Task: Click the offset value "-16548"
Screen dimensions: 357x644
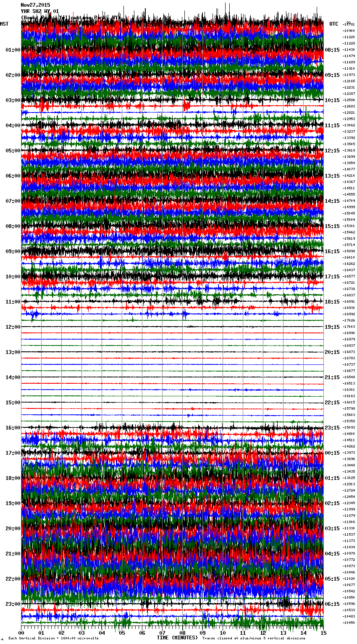Action: 349,377
